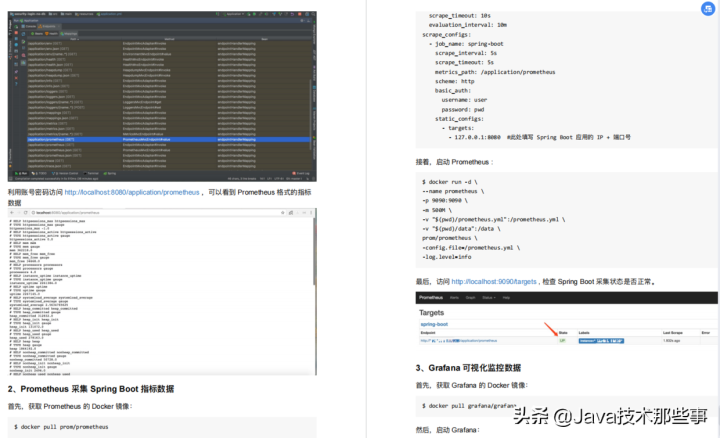Click green UP state badge
Screen dimensions: 720x438
pyautogui.click(x=562, y=341)
